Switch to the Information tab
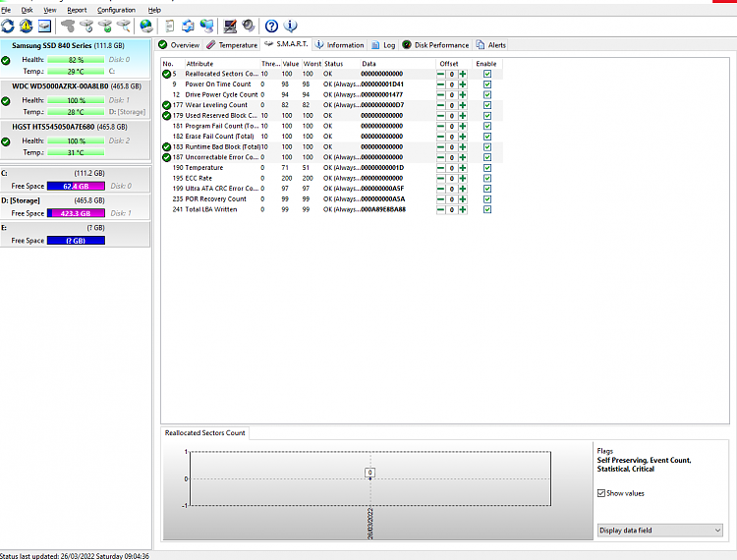This screenshot has height=560, width=737. (x=339, y=45)
